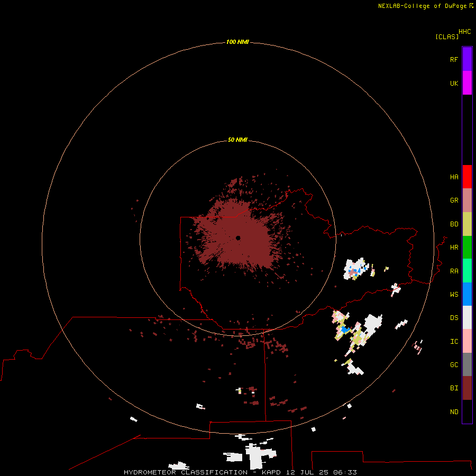Click the HHC product code label
This screenshot has width=476, height=476.
465,32
